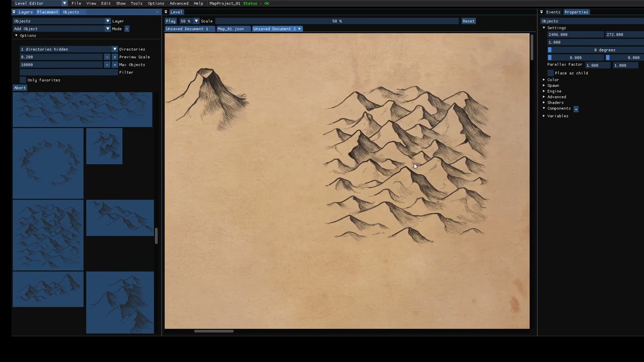644x362 pixels.
Task: Click the level view vertical scrollbar
Action: 532,48
